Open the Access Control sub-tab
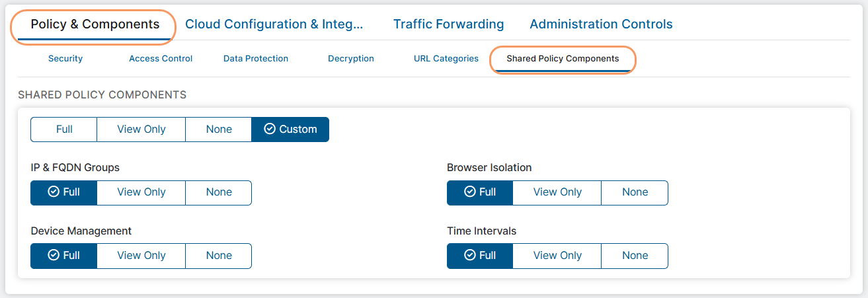The image size is (868, 298). 161,59
